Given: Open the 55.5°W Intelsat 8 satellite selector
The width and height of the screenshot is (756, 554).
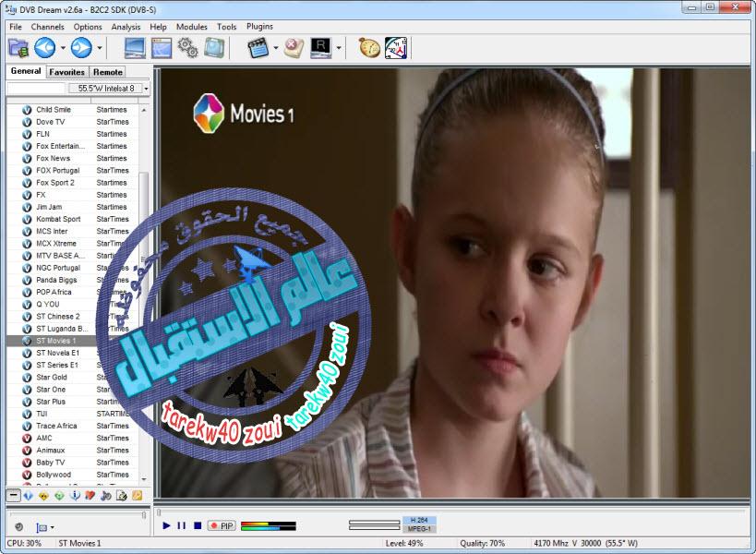Looking at the screenshot, I should tap(107, 89).
